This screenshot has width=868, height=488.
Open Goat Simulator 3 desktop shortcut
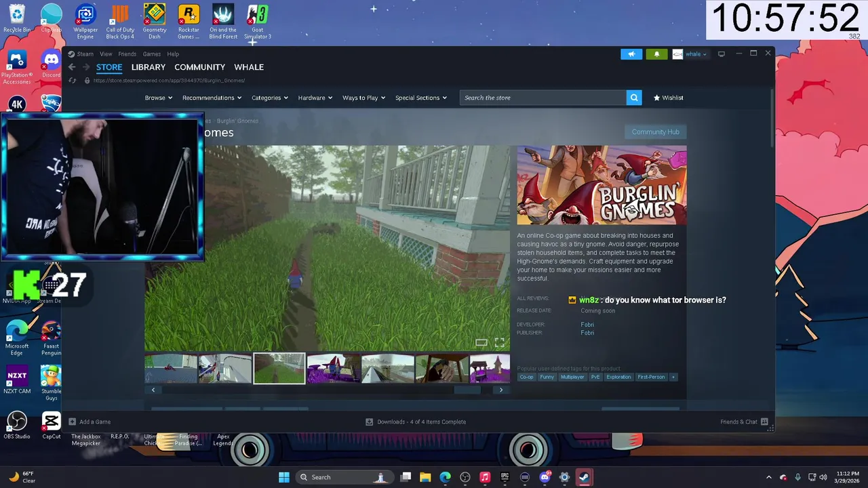click(x=258, y=22)
